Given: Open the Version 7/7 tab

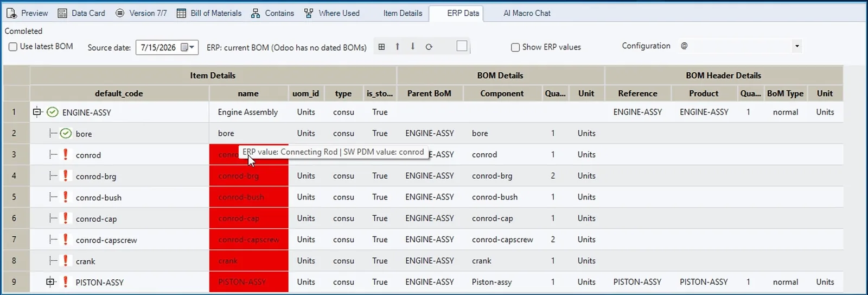Looking at the screenshot, I should [x=141, y=13].
